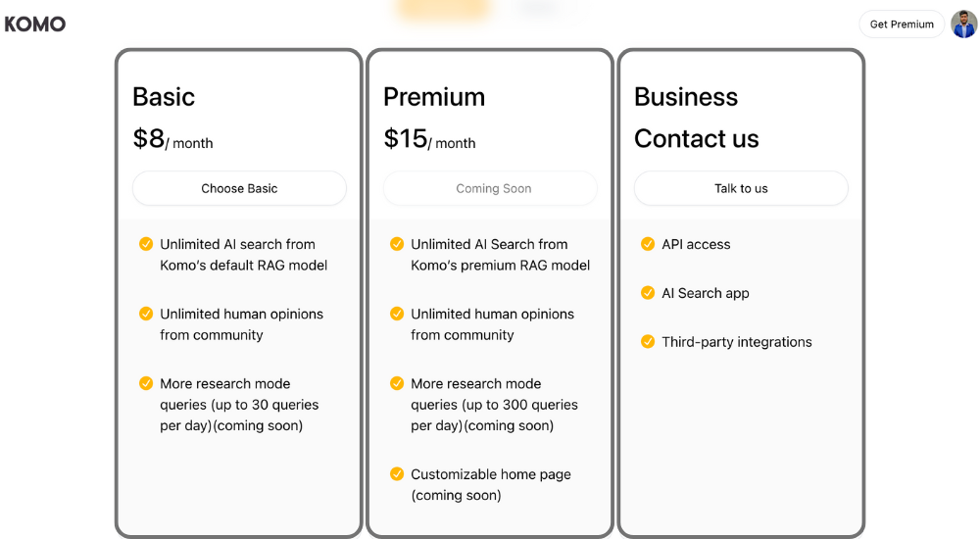This screenshot has width=980, height=539.
Task: Click checkmark by 300 queries per day
Action: [397, 383]
